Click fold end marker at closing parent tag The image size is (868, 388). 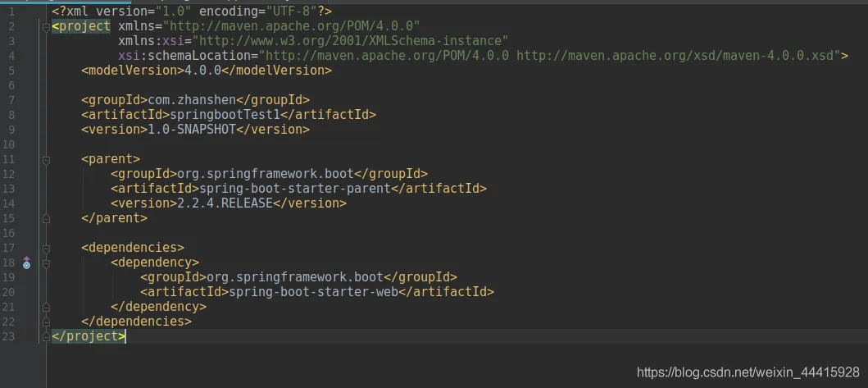pyautogui.click(x=46, y=218)
